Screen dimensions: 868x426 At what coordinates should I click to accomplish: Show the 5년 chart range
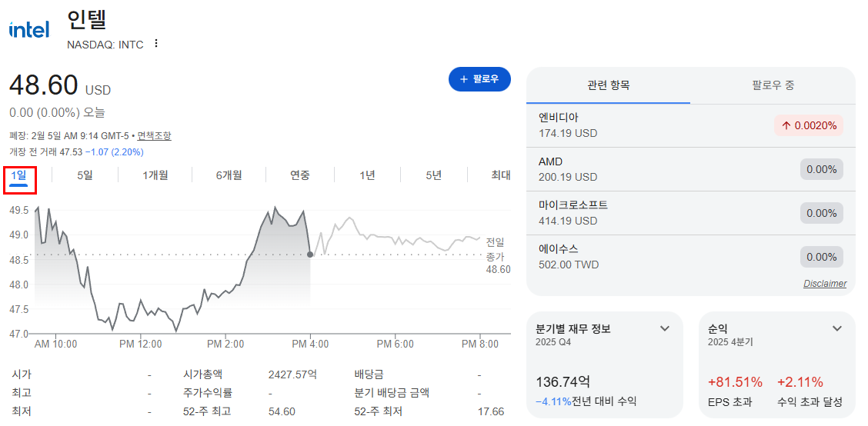[433, 175]
